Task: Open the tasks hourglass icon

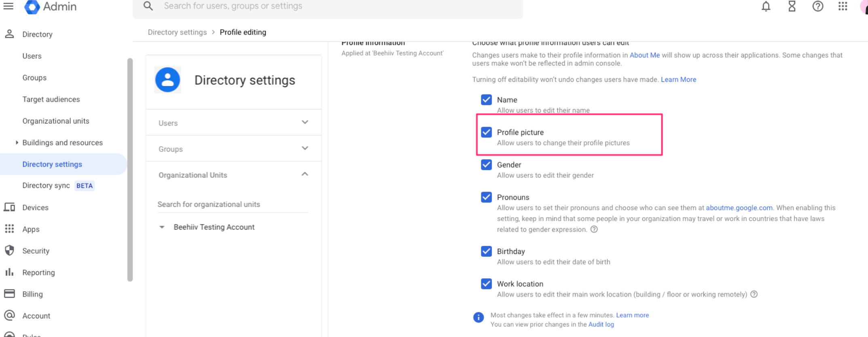Action: pyautogui.click(x=792, y=6)
